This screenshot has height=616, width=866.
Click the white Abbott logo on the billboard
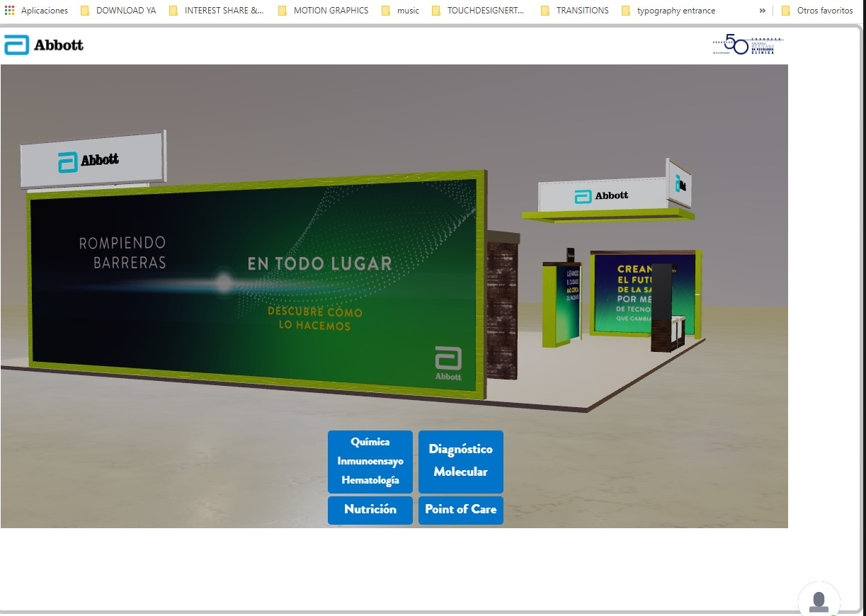pos(448,364)
